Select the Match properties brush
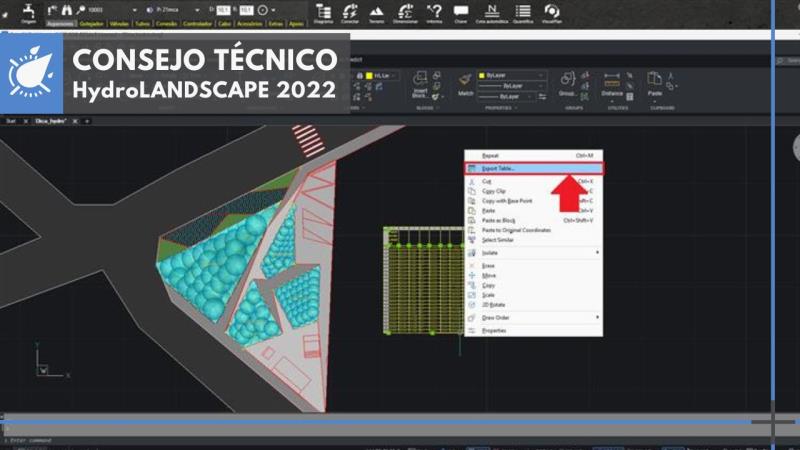This screenshot has height=450, width=800. coord(465,84)
